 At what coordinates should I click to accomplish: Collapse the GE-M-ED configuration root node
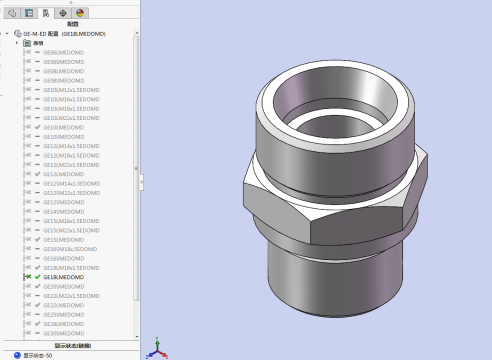click(7, 34)
